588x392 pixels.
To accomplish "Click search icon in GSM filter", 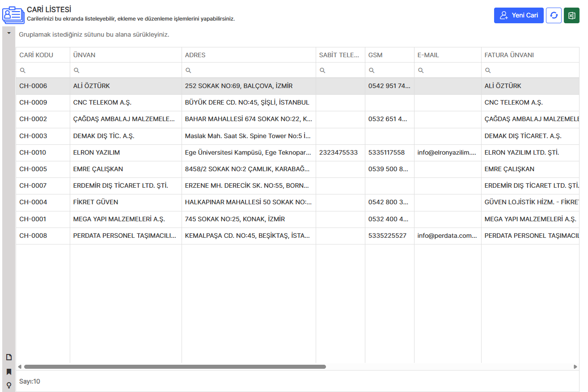I will [372, 70].
